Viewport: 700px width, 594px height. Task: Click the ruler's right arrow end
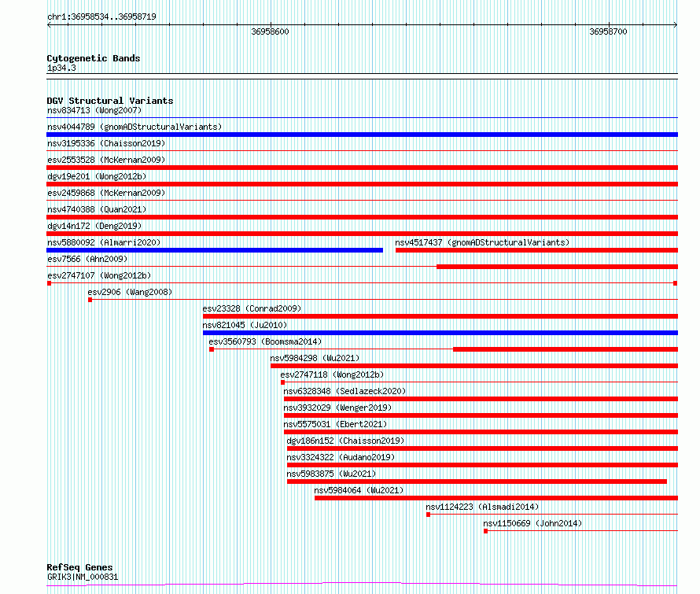pos(676,24)
